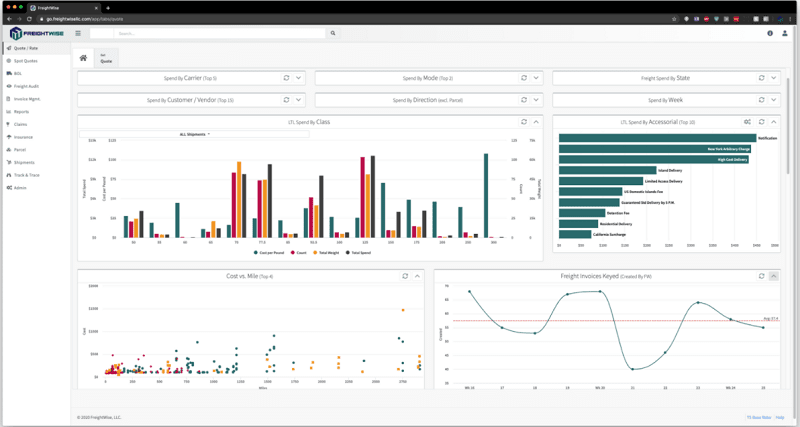This screenshot has height=427, width=800.
Task: Click the info icon in header
Action: pos(770,33)
